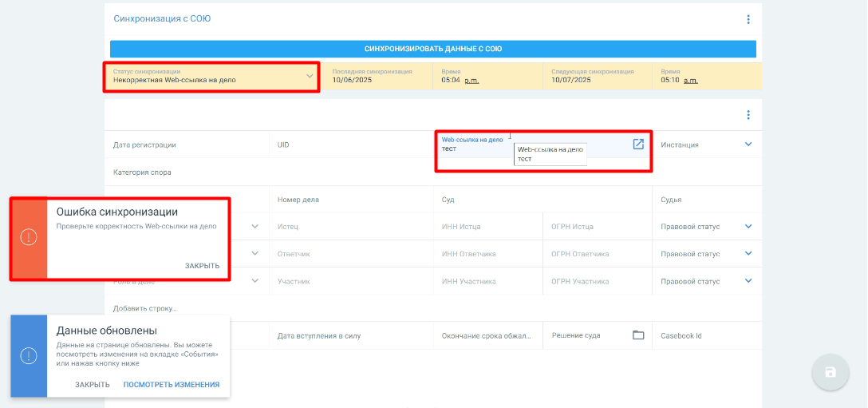Click Посмотреть изменения link
The width and height of the screenshot is (868, 408).
(171, 385)
